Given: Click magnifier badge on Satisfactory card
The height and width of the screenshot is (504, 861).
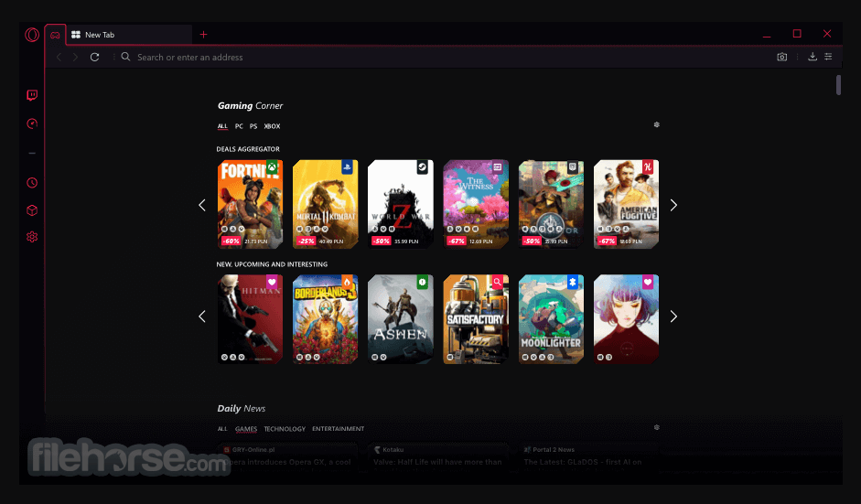Looking at the screenshot, I should coord(498,283).
